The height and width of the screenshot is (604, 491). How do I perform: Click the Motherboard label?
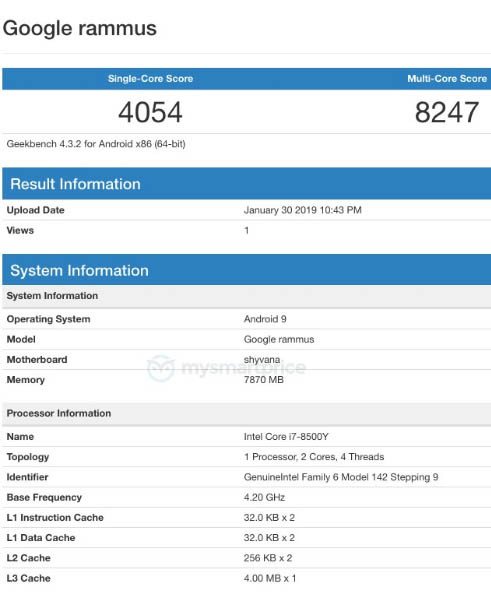[x=37, y=359]
